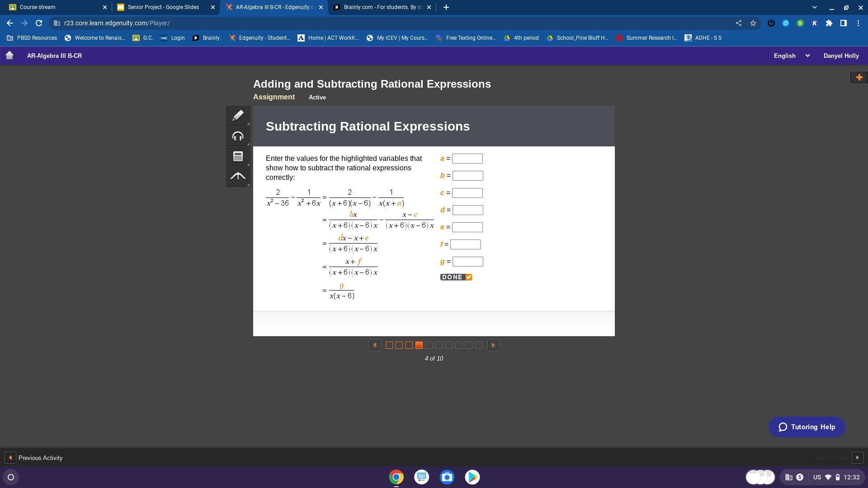Click the power extension icon in the toolbar
The width and height of the screenshot is (868, 488).
point(772,23)
